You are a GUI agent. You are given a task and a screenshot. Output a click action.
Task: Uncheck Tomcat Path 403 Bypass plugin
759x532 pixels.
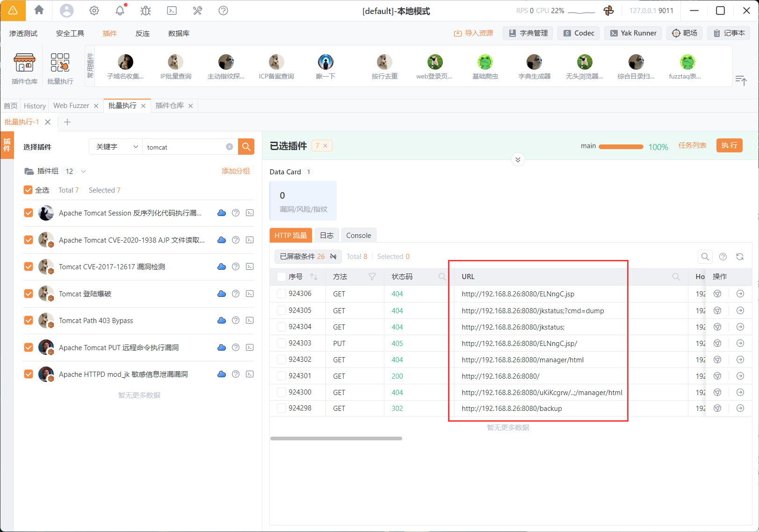tap(29, 320)
